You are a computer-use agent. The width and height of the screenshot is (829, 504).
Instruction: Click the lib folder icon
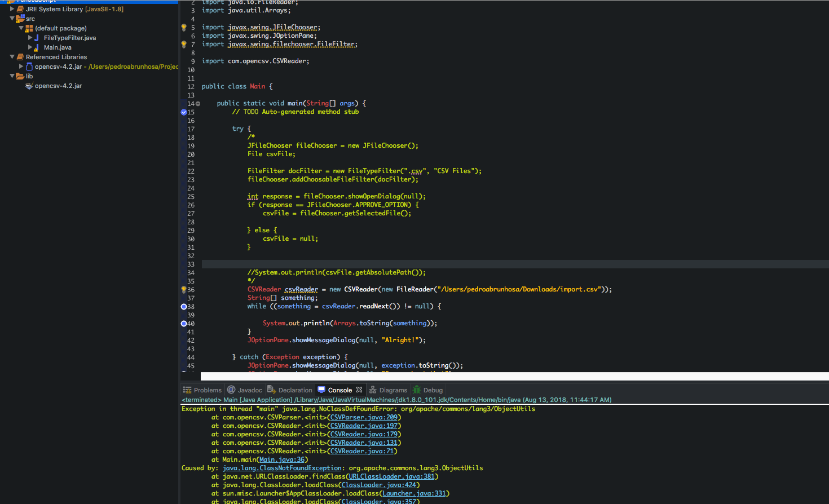pos(20,76)
